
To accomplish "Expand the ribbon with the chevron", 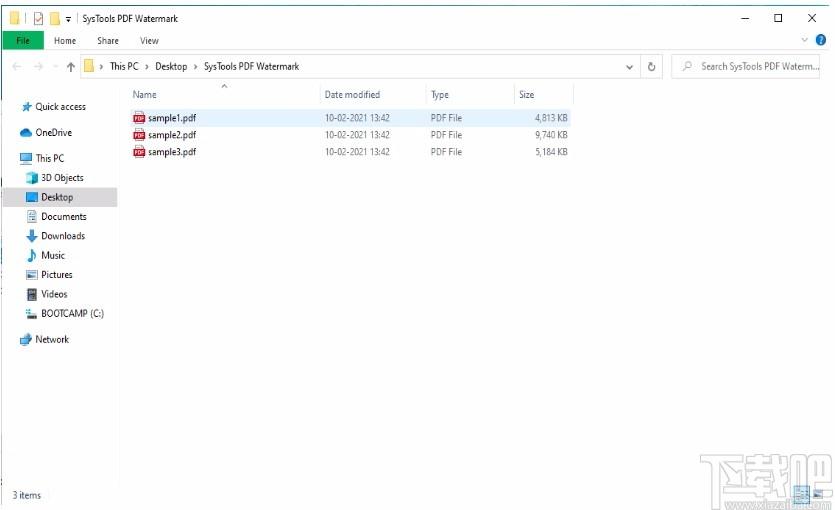I will pos(805,40).
